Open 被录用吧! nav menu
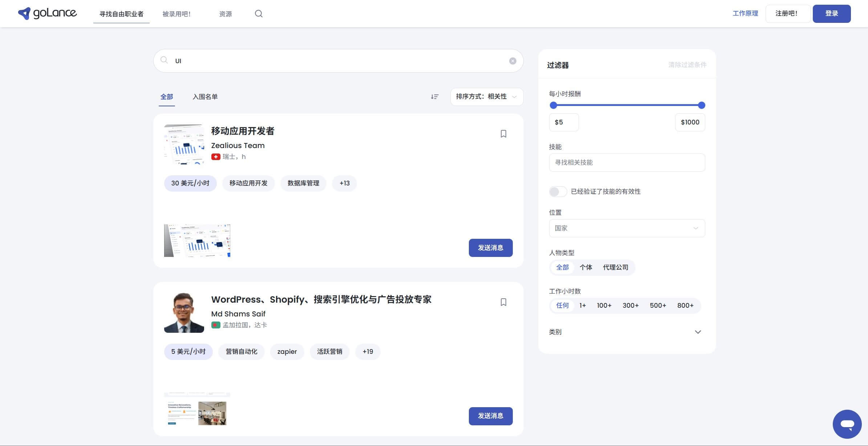This screenshot has height=446, width=868. (x=177, y=14)
